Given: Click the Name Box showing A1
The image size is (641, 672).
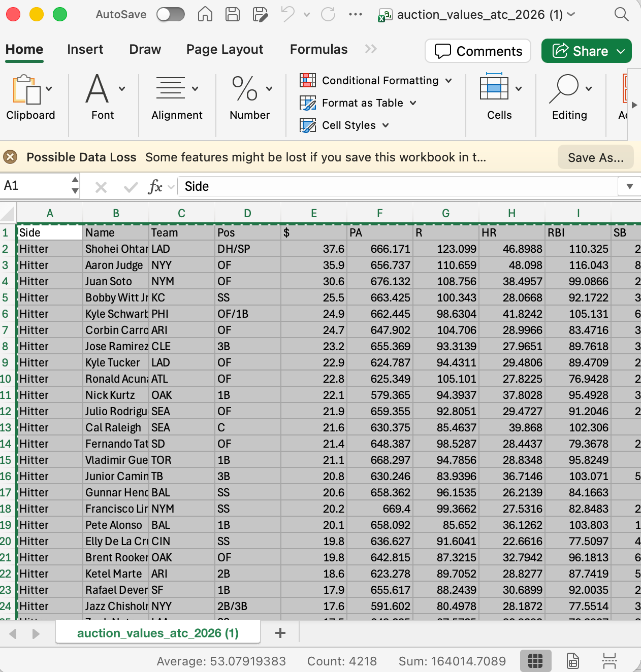Looking at the screenshot, I should [35, 186].
